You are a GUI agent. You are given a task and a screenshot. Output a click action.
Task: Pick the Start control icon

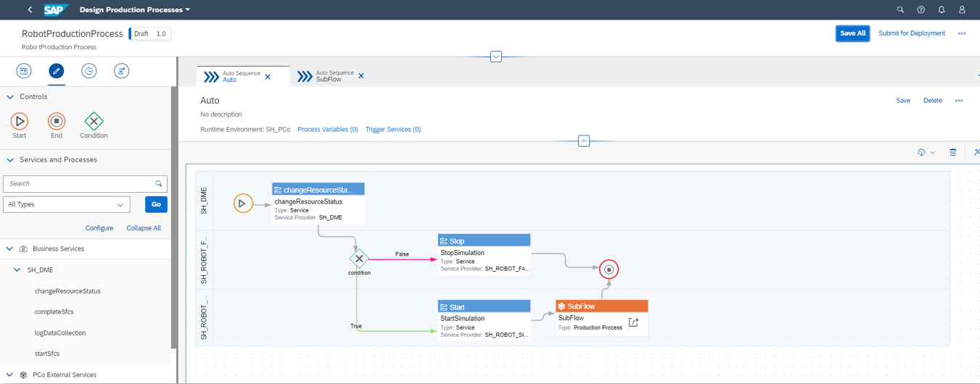click(20, 121)
